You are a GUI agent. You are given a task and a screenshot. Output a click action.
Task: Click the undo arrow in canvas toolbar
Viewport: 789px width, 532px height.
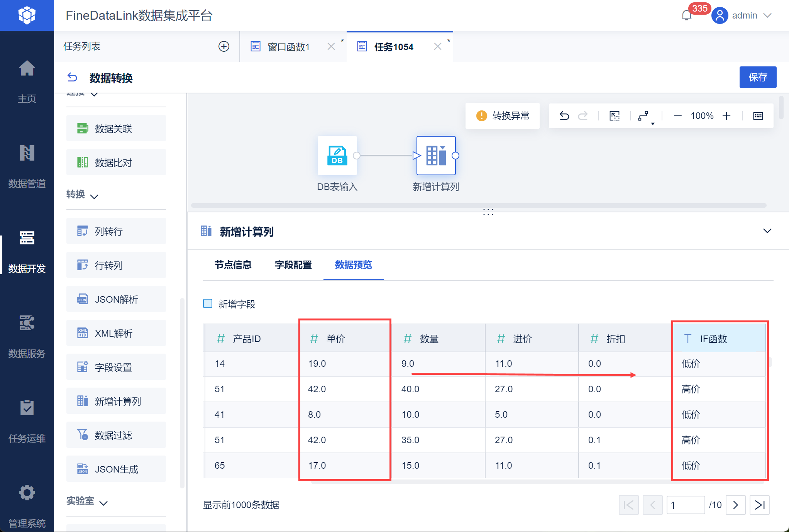pos(564,116)
